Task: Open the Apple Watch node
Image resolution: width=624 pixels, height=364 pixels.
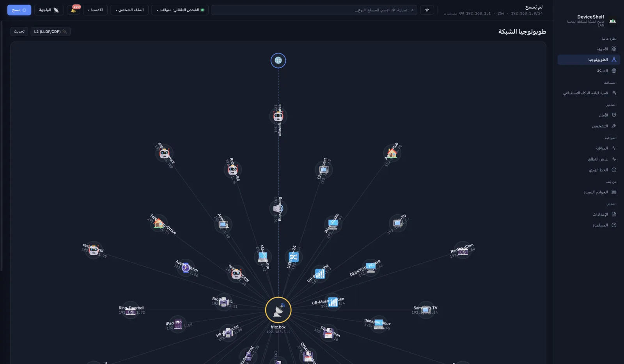Action: click(186, 268)
